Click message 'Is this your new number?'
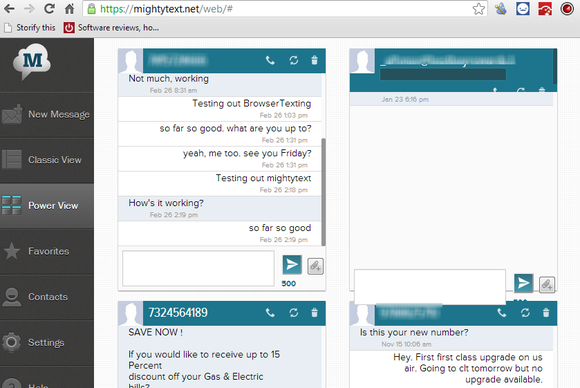Viewport: 580px width, 388px height. click(414, 333)
